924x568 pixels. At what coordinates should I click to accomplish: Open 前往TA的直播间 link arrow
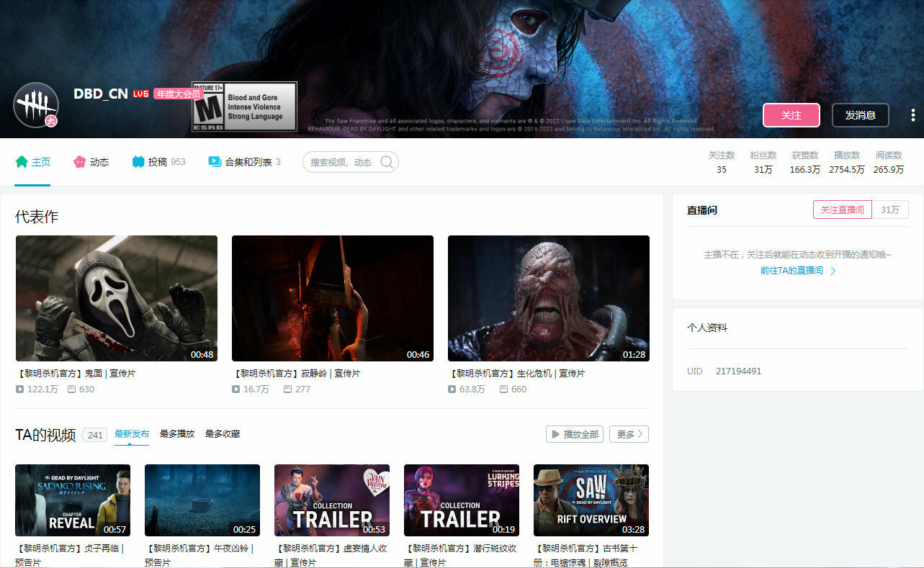pyautogui.click(x=833, y=271)
